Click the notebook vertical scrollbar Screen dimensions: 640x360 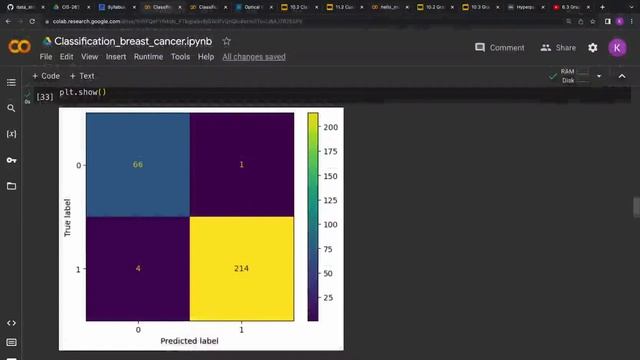pos(636,207)
